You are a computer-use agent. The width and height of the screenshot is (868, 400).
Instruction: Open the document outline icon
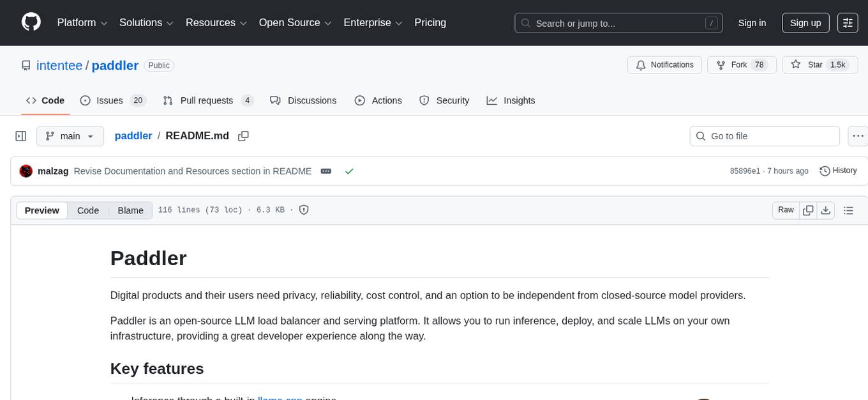click(848, 210)
